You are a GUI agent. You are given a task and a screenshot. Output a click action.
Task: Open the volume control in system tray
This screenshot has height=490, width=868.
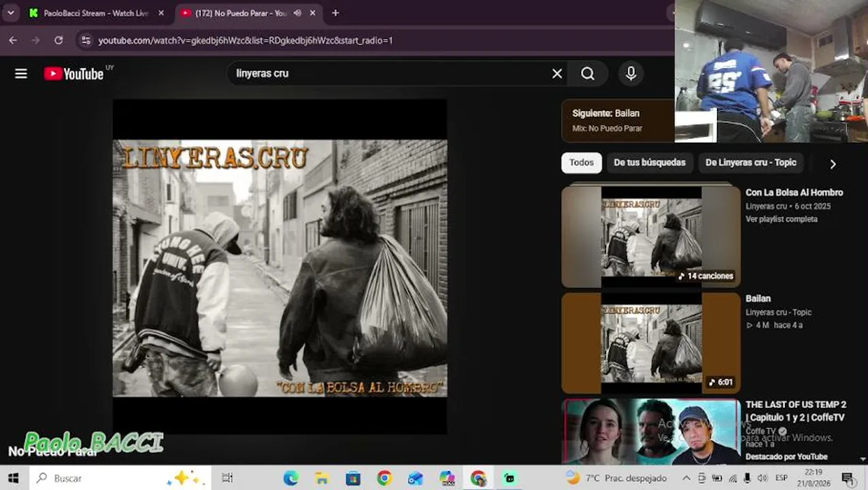[763, 478]
